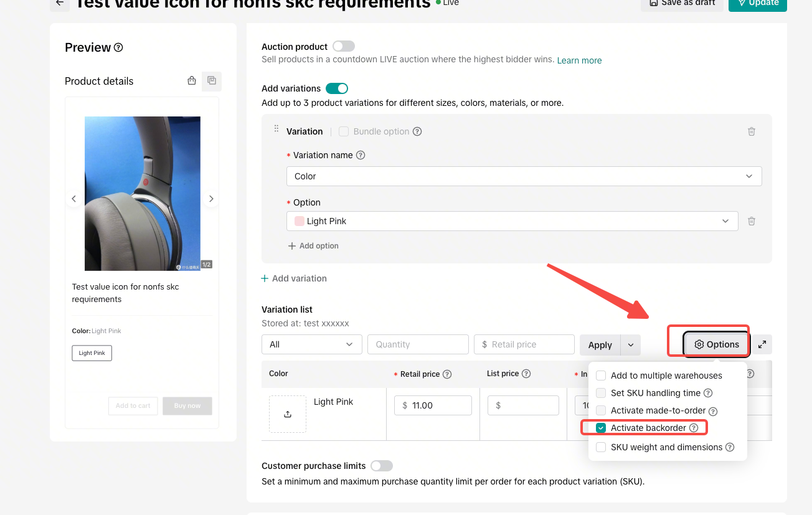Focus the batch Quantity input field

click(x=418, y=344)
